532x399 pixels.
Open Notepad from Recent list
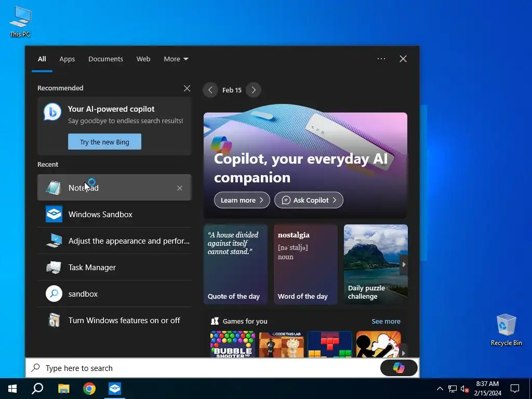(114, 188)
